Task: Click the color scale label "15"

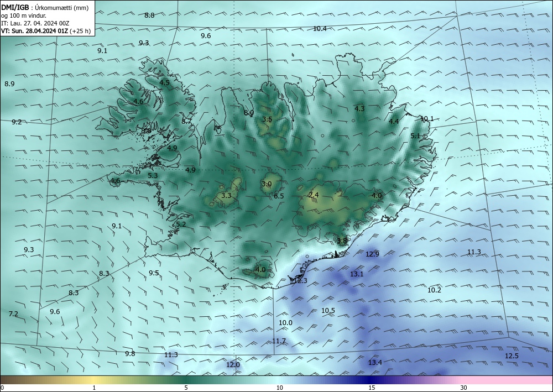Action: tap(372, 388)
